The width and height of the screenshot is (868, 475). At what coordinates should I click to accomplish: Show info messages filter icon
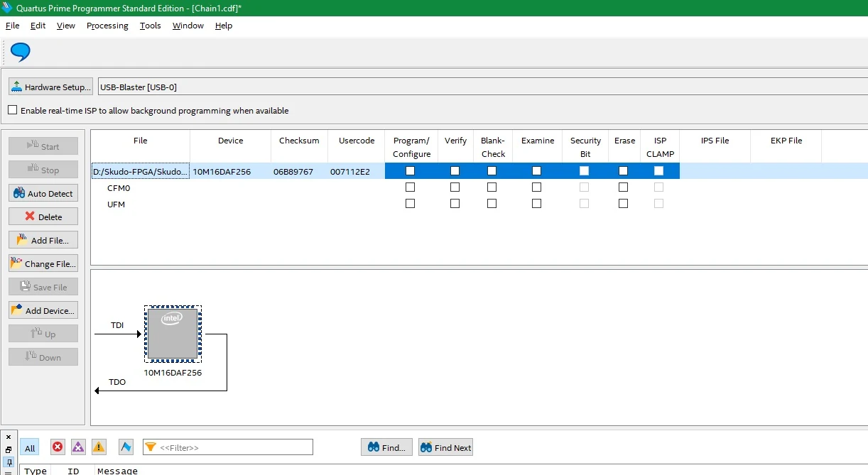pyautogui.click(x=126, y=447)
